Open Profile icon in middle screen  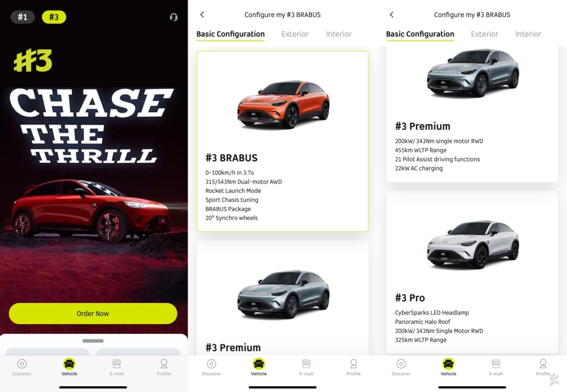pos(354,367)
